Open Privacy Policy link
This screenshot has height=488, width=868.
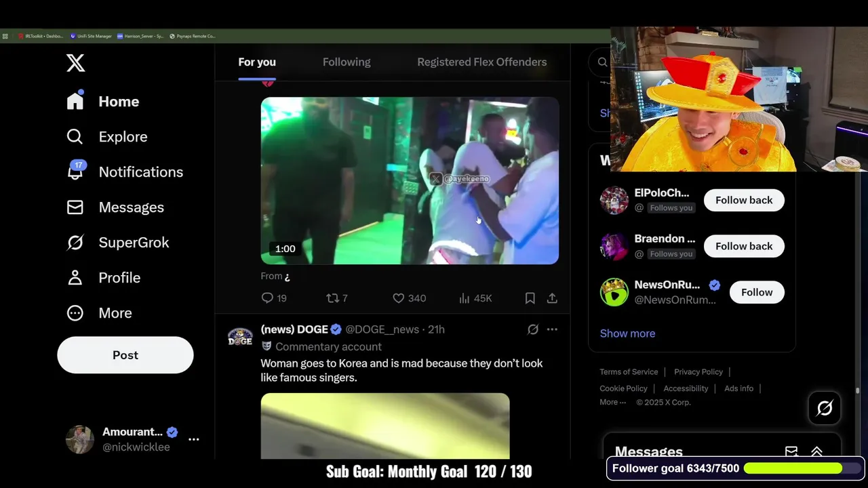click(698, 371)
